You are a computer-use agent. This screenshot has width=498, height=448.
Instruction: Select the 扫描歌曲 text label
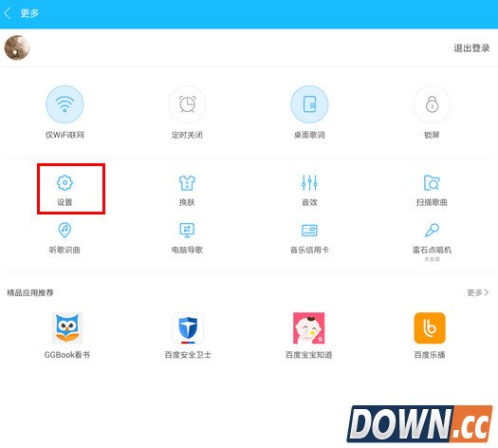coord(432,202)
